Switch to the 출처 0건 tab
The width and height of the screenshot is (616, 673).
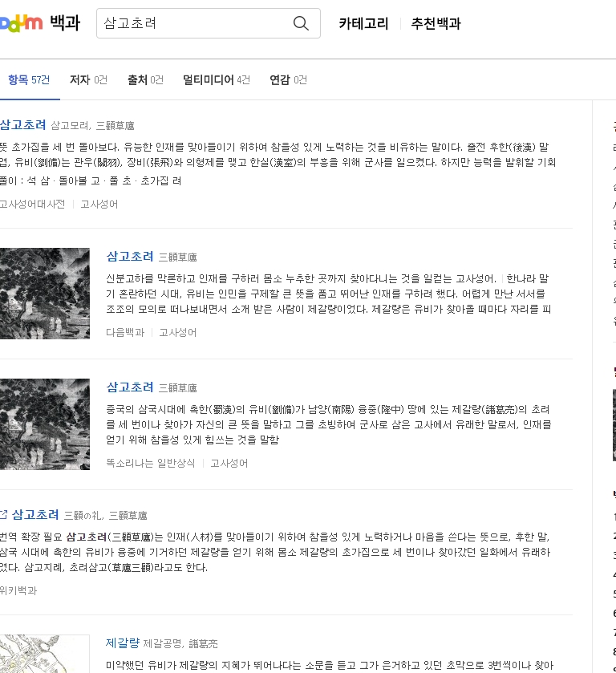(x=145, y=80)
